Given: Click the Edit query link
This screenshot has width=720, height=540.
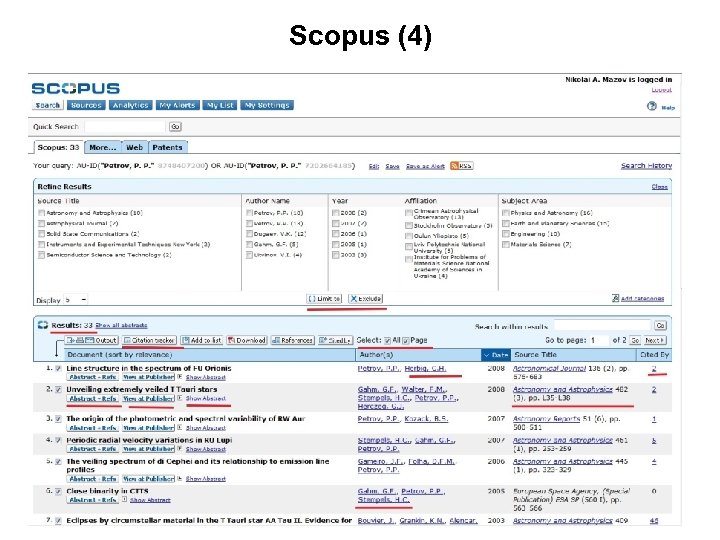Looking at the screenshot, I should click(x=374, y=166).
